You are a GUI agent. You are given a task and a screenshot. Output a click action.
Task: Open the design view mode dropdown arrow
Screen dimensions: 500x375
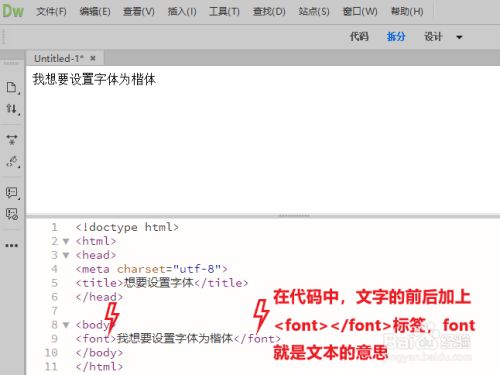tap(459, 37)
